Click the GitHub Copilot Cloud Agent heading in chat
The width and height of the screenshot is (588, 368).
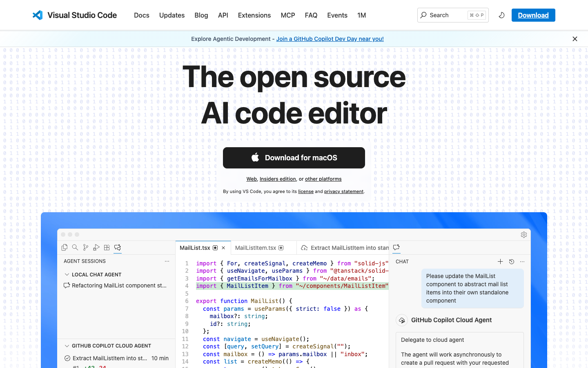tap(451, 320)
